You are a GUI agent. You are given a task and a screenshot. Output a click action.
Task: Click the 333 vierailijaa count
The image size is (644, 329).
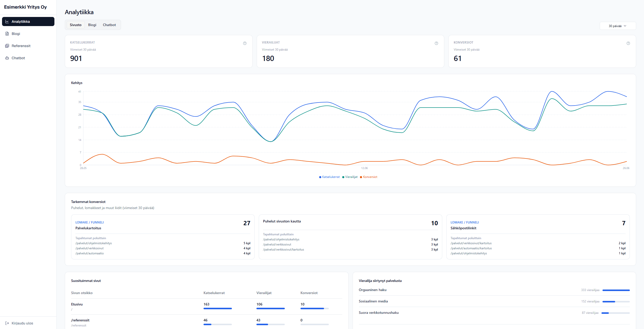(x=590, y=290)
